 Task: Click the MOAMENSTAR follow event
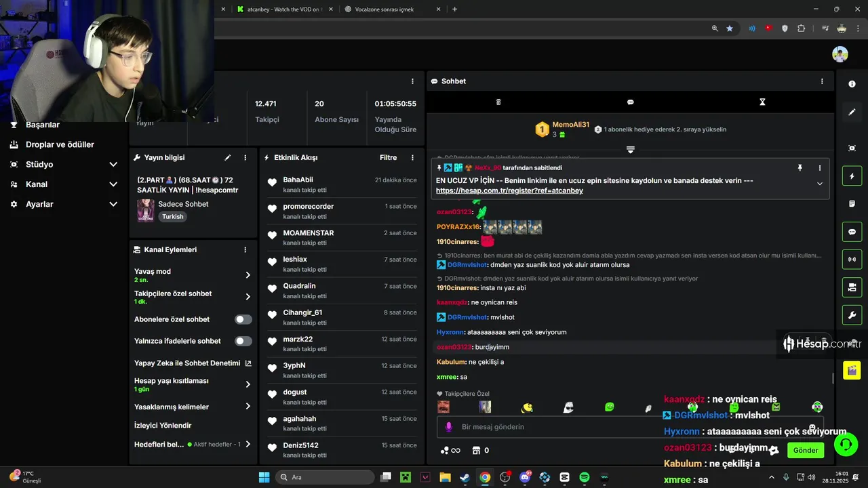[x=342, y=237]
